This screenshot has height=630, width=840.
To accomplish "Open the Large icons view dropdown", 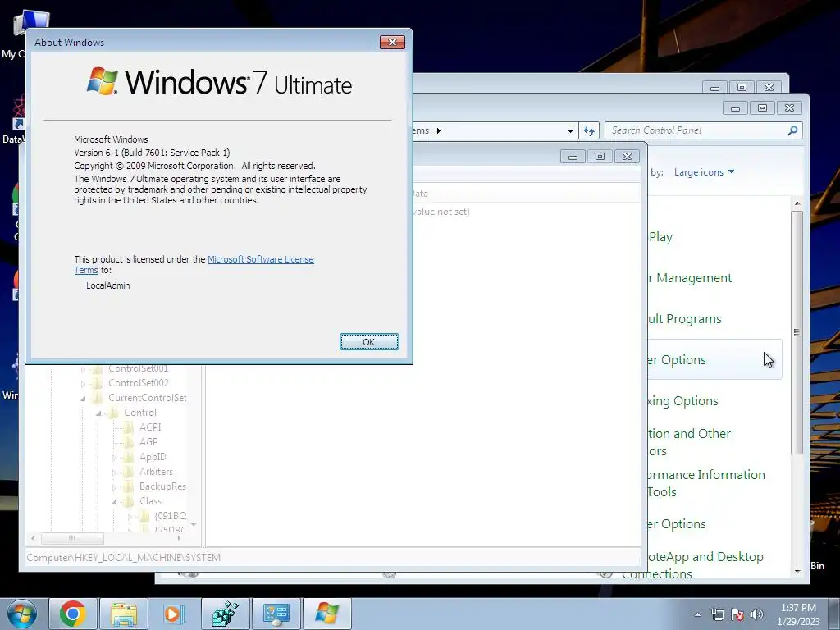I will click(704, 172).
